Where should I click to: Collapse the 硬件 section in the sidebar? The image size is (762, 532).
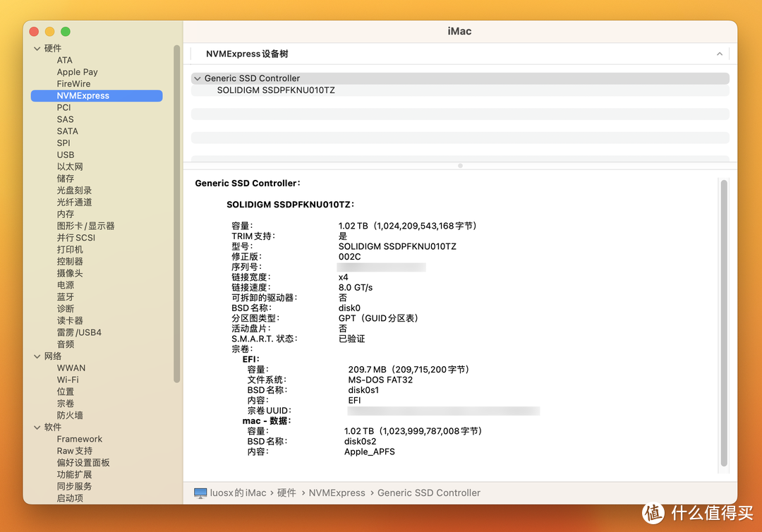pyautogui.click(x=37, y=48)
